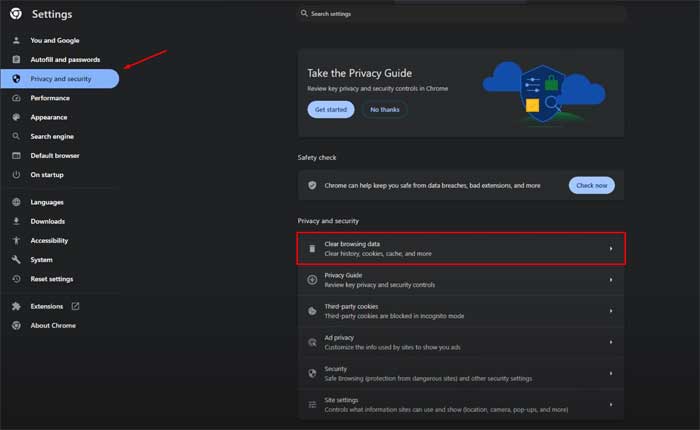Click the trash icon for Clear browsing data
Image resolution: width=700 pixels, height=430 pixels.
(312, 248)
